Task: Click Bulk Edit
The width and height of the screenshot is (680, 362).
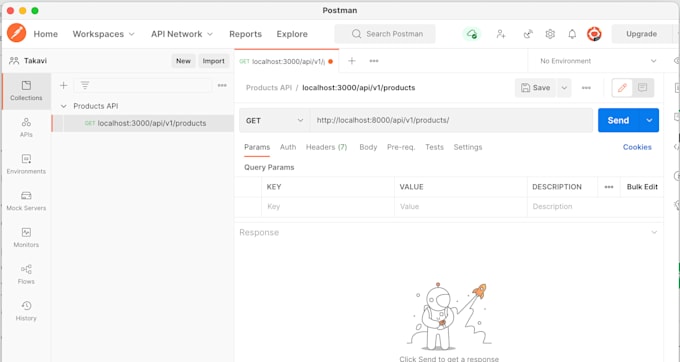Action: [642, 187]
